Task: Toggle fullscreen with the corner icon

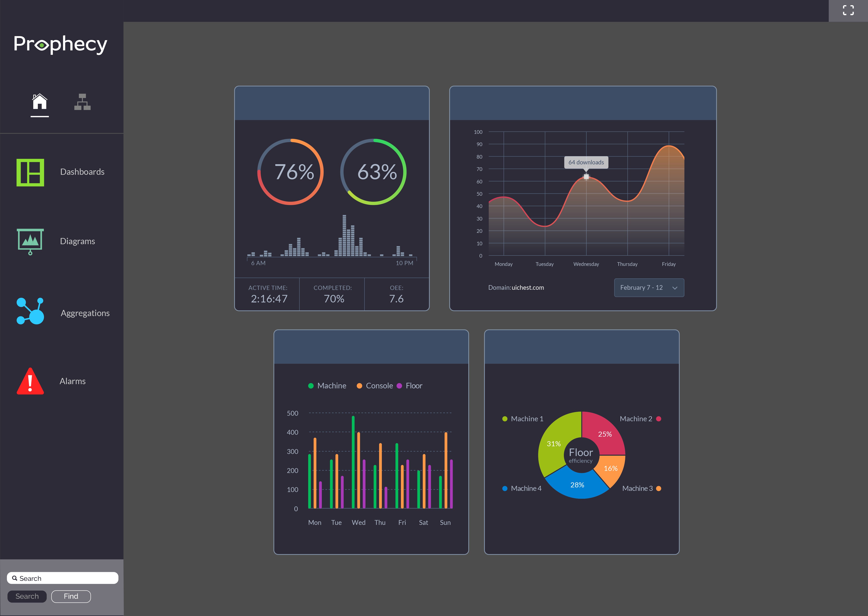Action: pos(848,10)
